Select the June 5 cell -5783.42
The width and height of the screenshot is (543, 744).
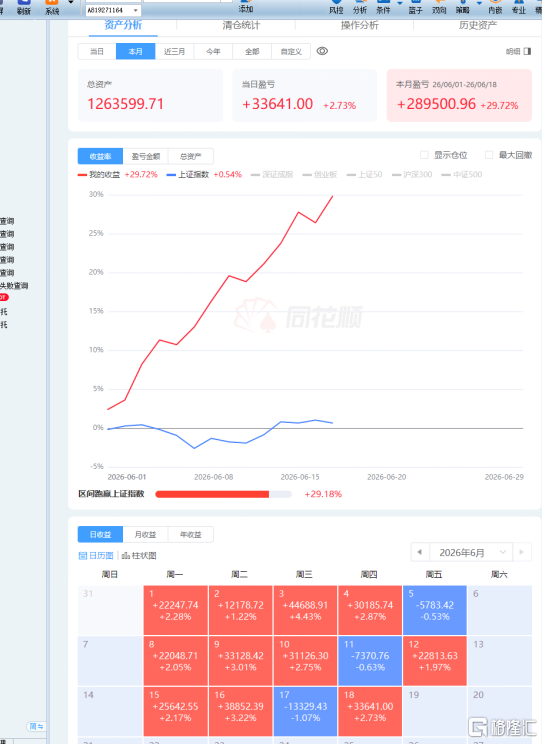click(x=435, y=610)
